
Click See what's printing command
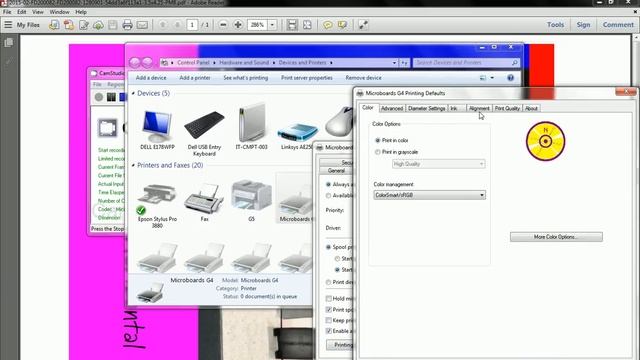pos(245,78)
